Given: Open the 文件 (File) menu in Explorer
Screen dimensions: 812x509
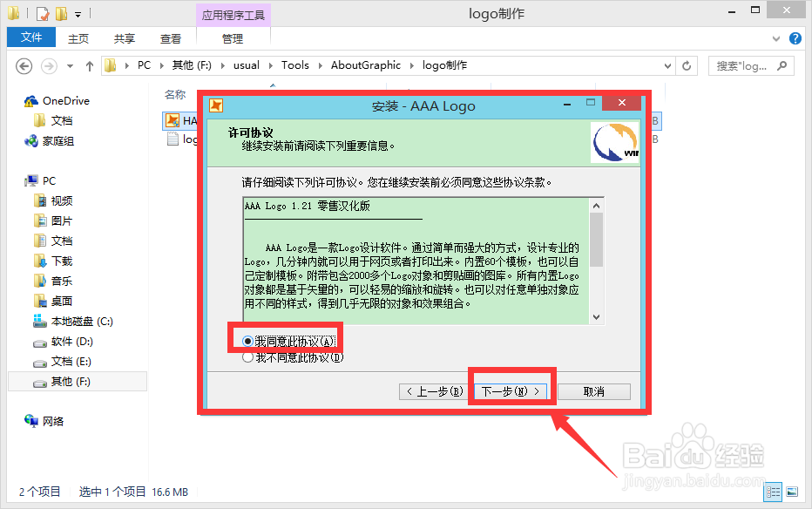Looking at the screenshot, I should [31, 37].
